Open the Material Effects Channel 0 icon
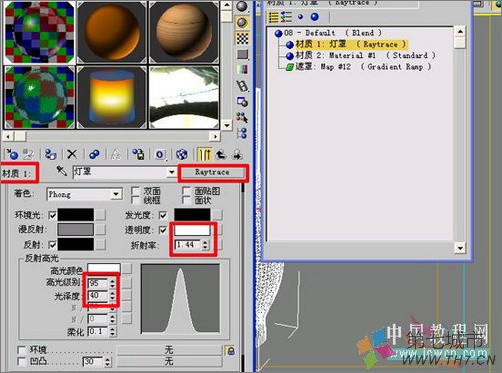This screenshot has width=502, height=373. pos(160,154)
